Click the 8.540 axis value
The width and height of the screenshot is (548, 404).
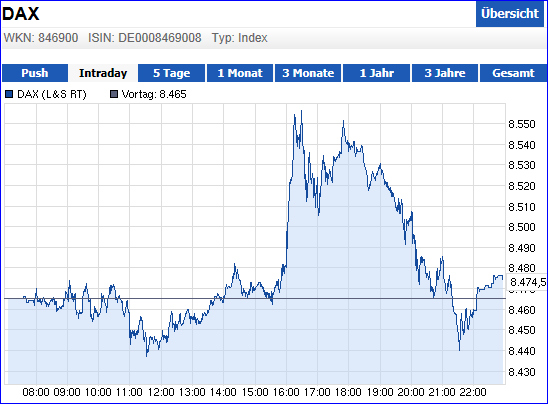(x=522, y=145)
